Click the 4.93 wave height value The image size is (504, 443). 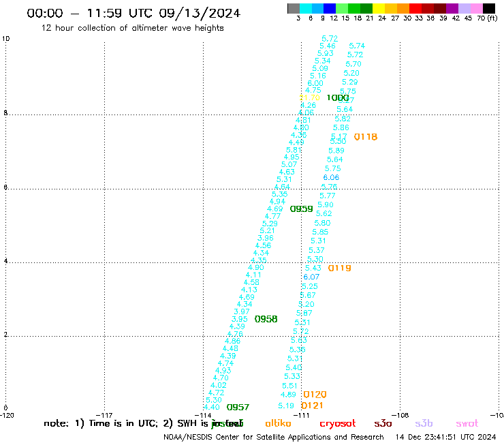(x=223, y=370)
